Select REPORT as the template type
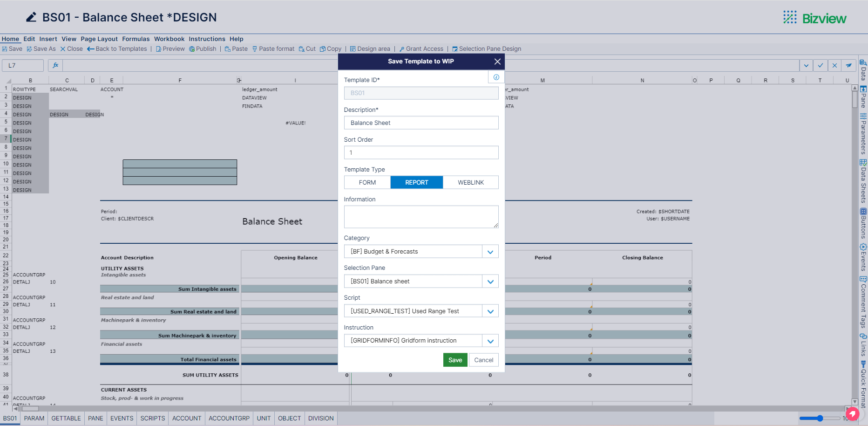This screenshot has width=868, height=426. pyautogui.click(x=416, y=182)
